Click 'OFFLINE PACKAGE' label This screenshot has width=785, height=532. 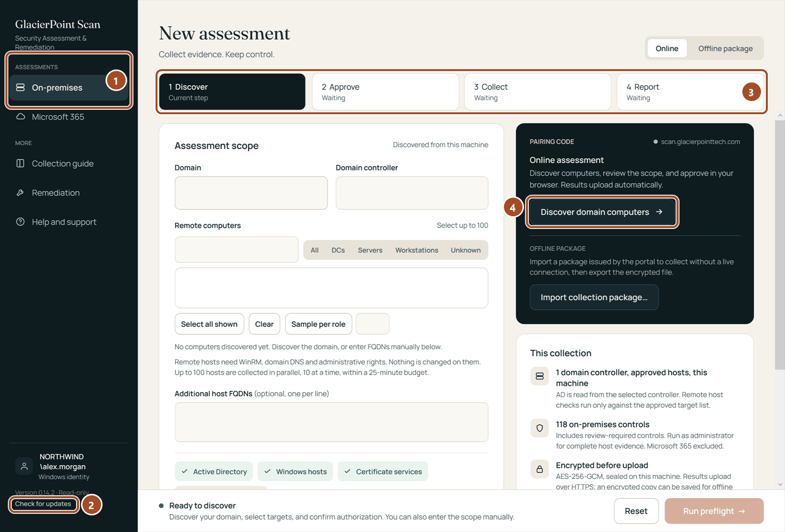click(557, 249)
